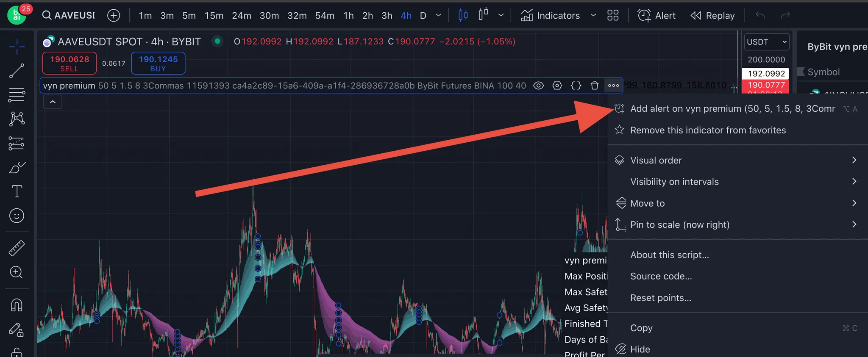Select the Text tool in the left toolbar

pyautogui.click(x=17, y=191)
